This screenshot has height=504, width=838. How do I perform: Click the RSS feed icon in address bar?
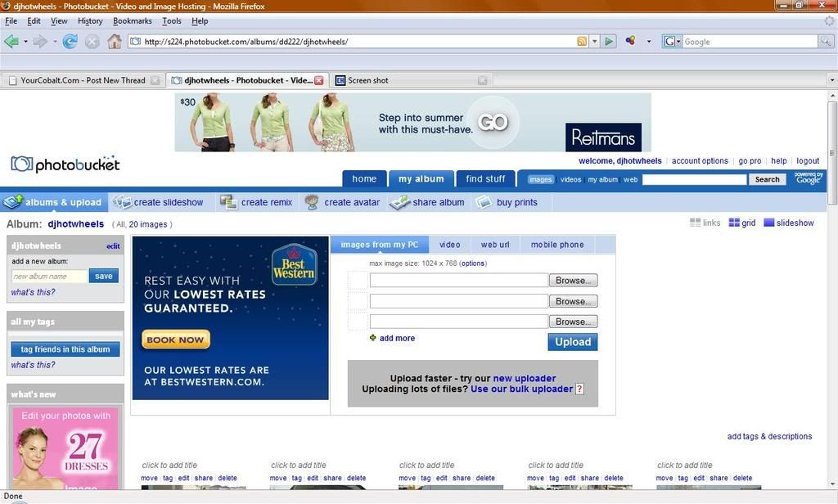click(582, 41)
